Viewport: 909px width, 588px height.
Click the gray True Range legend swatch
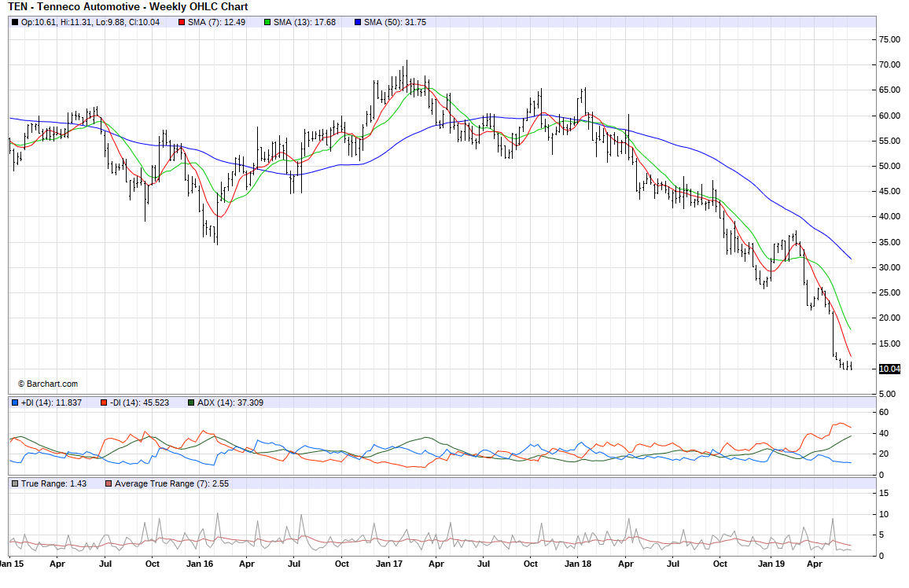15,483
